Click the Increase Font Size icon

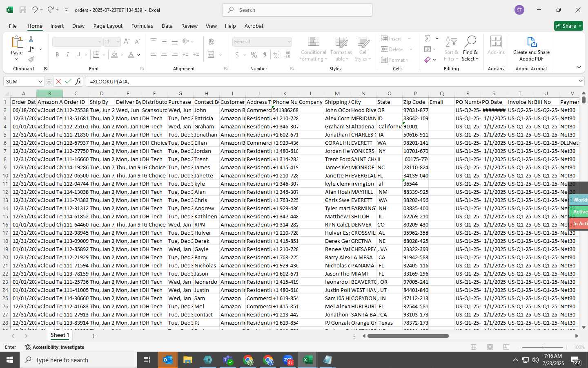click(x=127, y=42)
